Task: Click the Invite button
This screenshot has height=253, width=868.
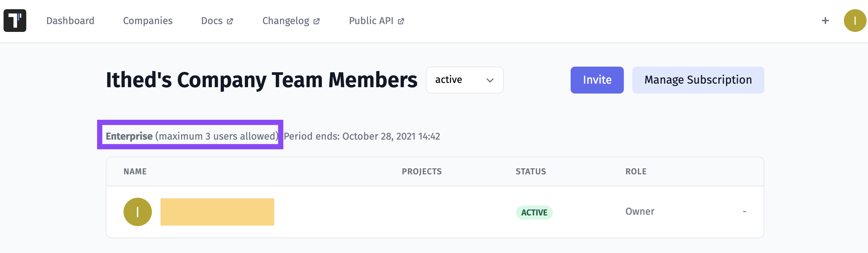Action: [597, 80]
